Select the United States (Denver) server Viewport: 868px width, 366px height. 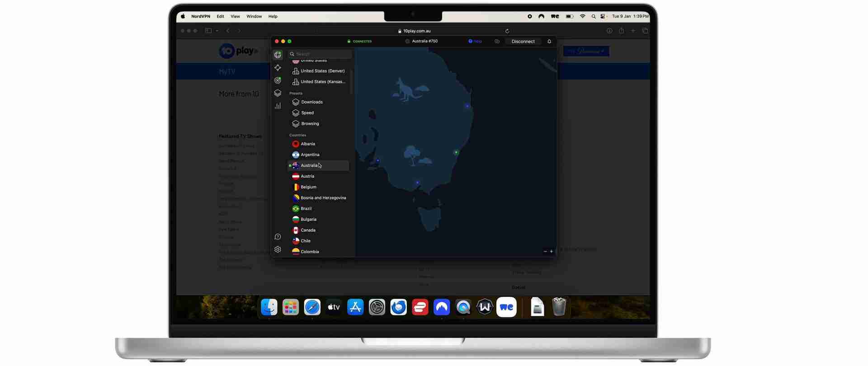coord(319,71)
